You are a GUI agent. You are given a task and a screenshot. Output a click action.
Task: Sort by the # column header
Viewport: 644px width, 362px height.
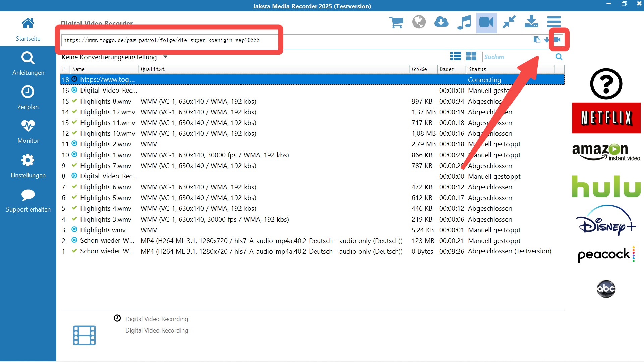[65, 69]
